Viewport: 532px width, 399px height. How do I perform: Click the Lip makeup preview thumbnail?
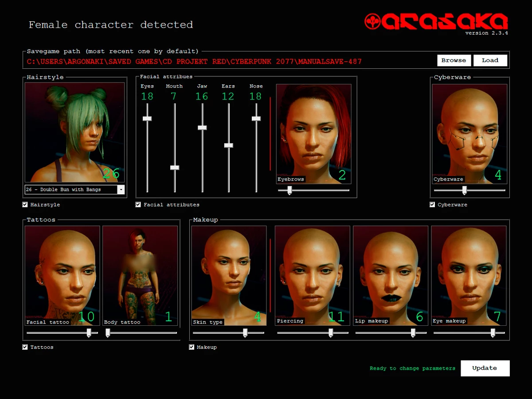(391, 276)
